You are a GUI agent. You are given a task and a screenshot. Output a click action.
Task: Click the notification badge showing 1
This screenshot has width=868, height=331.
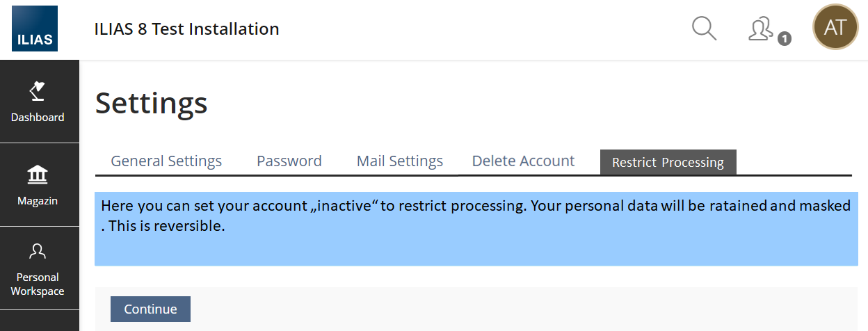[x=784, y=39]
